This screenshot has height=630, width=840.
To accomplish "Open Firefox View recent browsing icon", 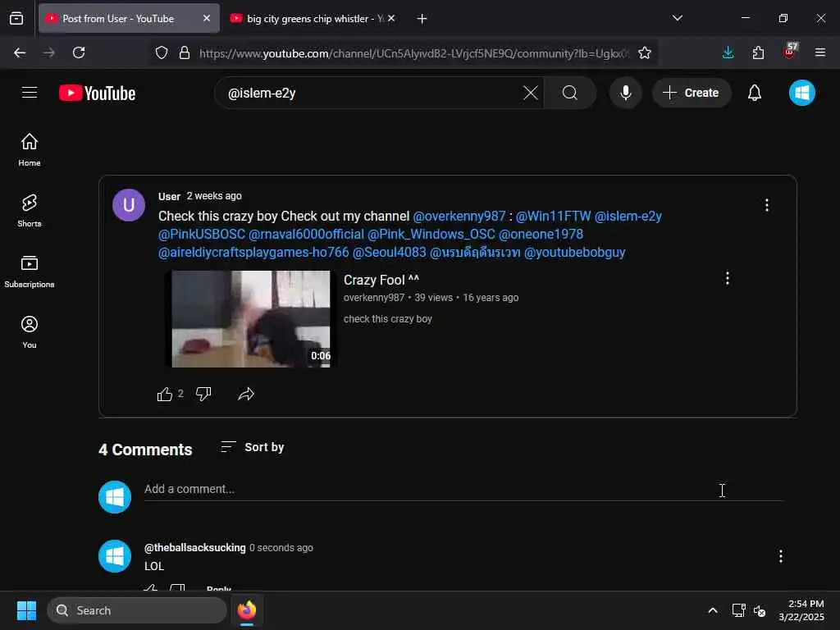I will click(16, 19).
